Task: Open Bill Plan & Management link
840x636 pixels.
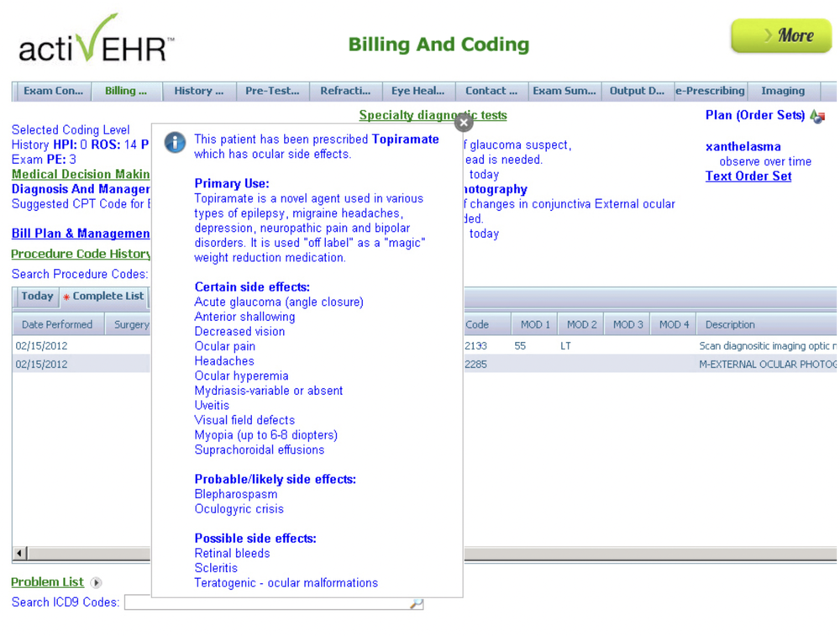Action: (81, 234)
